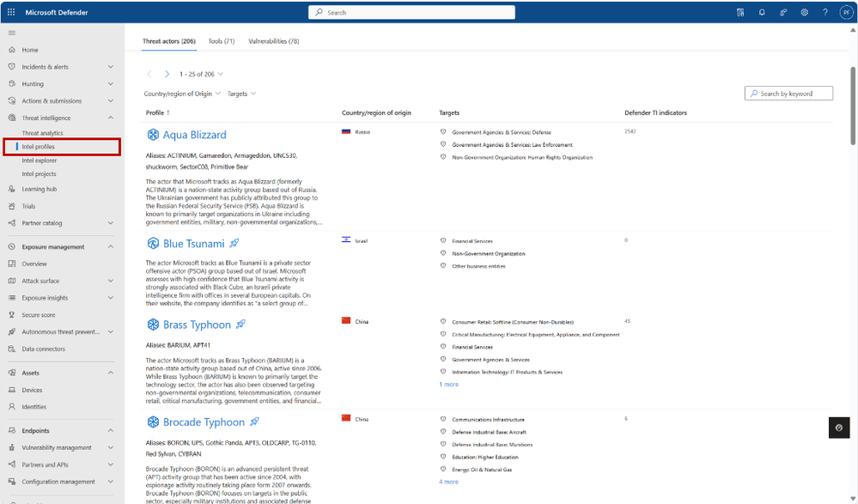Sort by Profile column header
Image resolution: width=858 pixels, height=504 pixels.
click(157, 112)
